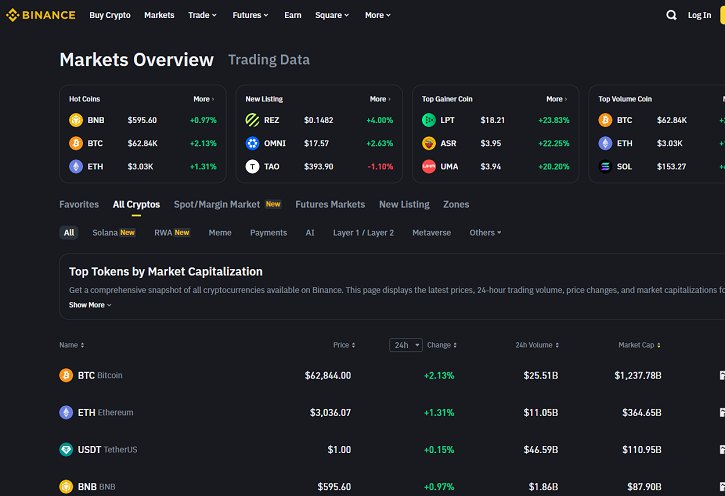Click the Ethereum icon in the table row
Image resolution: width=725 pixels, height=496 pixels.
[x=66, y=412]
